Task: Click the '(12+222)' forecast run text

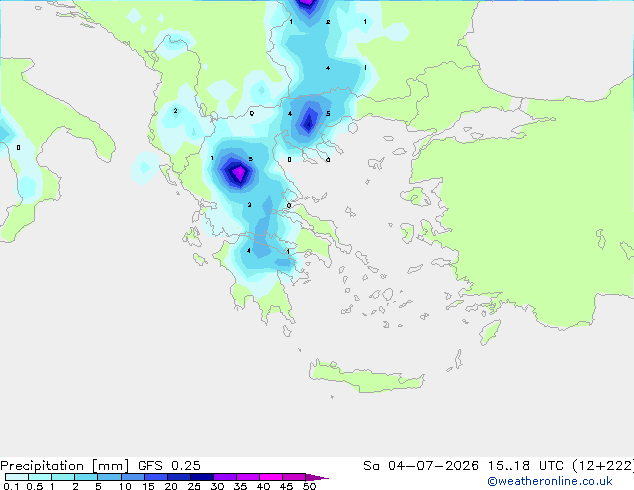Action: coord(603,466)
